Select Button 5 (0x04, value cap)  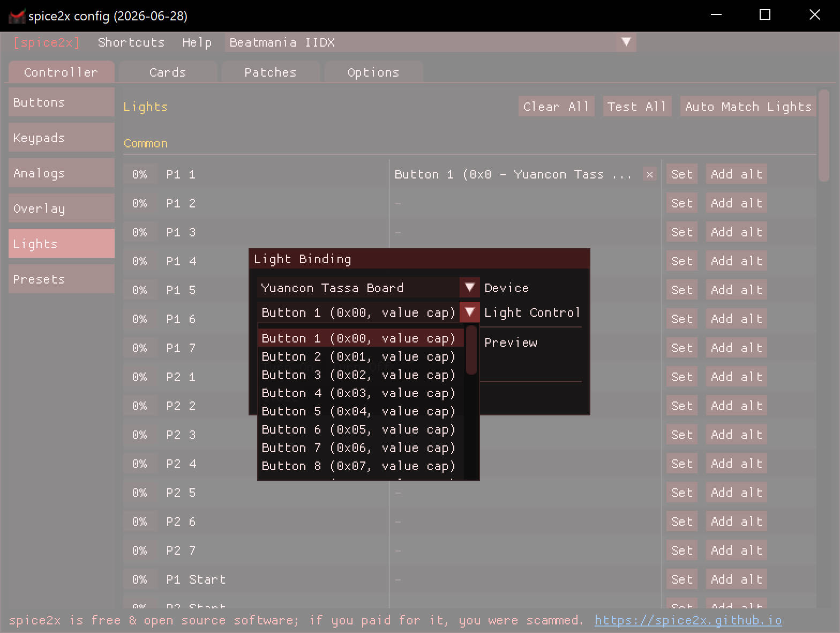pos(361,411)
